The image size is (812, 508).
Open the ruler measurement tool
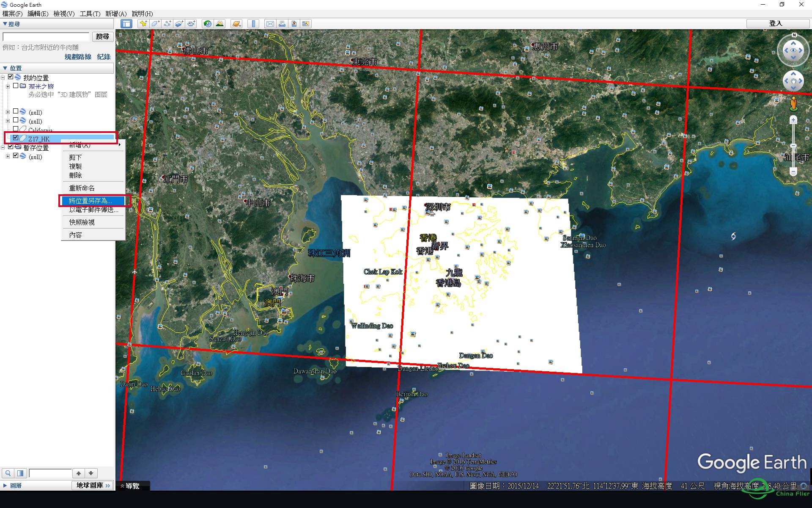click(x=253, y=24)
